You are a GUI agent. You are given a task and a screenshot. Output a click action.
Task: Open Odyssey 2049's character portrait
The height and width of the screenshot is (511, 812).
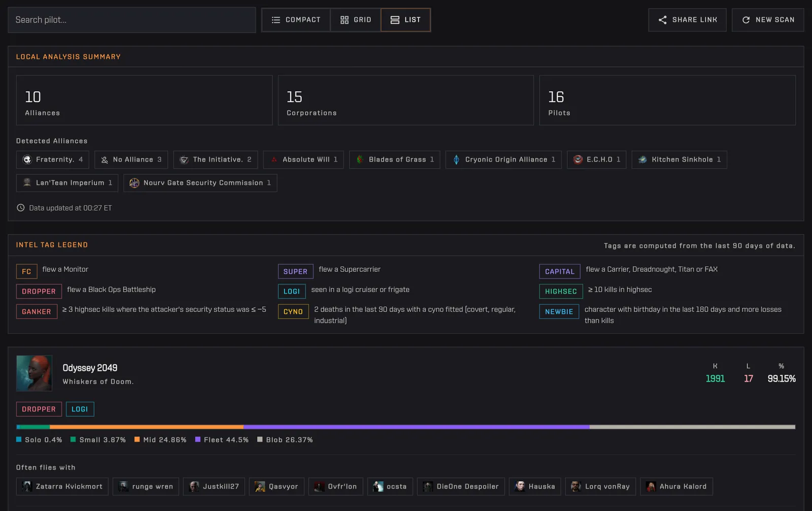tap(34, 373)
